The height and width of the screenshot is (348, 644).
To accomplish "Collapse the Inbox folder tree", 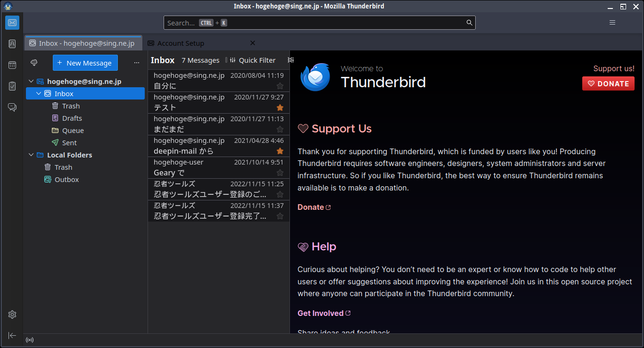I will tap(39, 94).
